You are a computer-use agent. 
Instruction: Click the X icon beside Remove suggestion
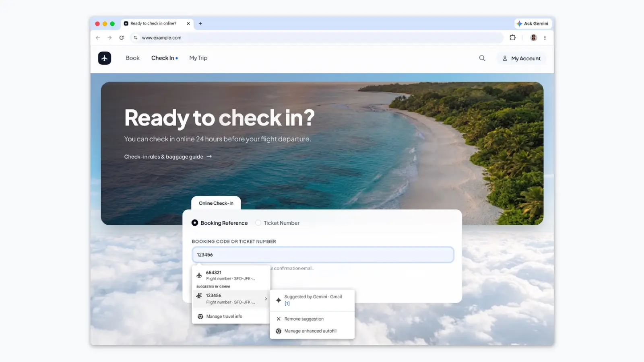(x=279, y=319)
